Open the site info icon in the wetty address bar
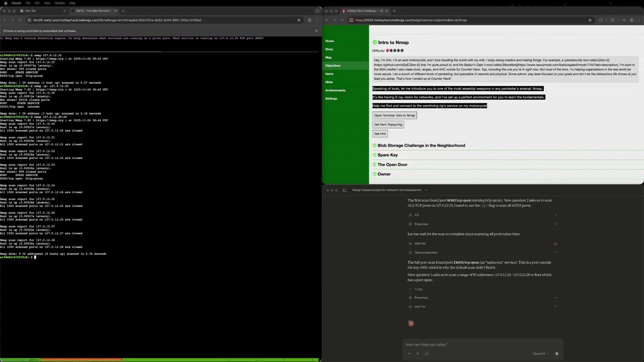Screen dimensions: 644x362 coord(30,20)
